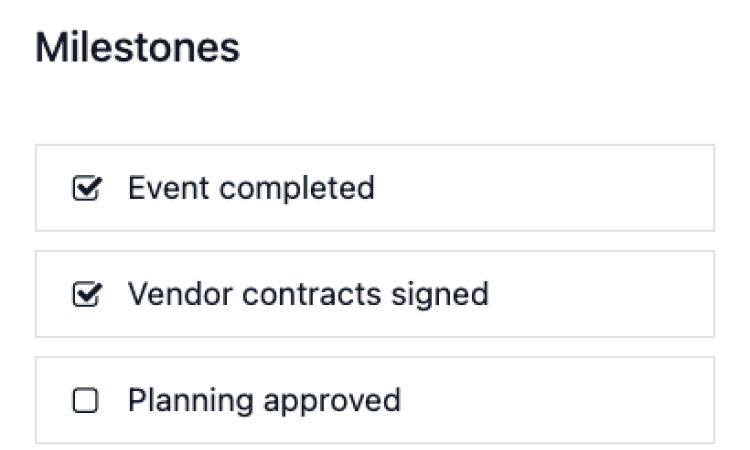
Task: Click the word Event in first milestone
Action: pyautogui.click(x=159, y=188)
